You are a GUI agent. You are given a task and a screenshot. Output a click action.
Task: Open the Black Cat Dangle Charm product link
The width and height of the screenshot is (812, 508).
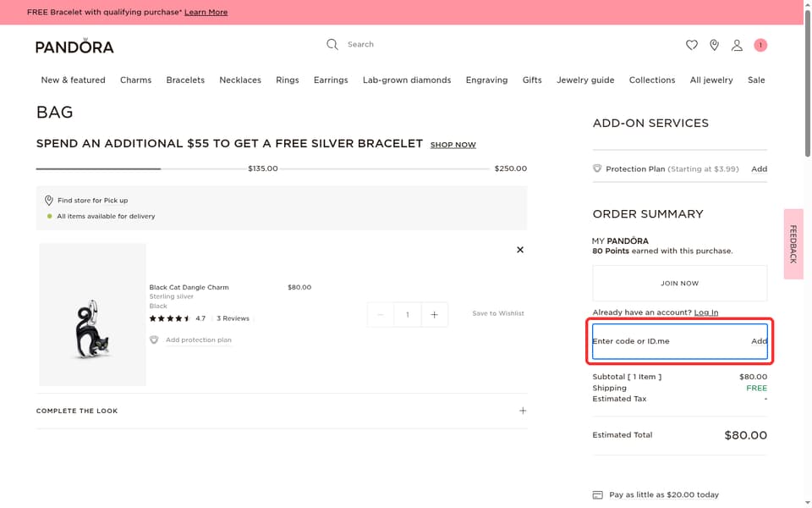(189, 287)
